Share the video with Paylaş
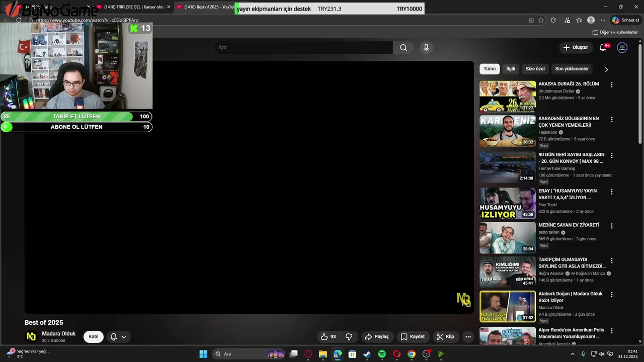644x362 pixels. (377, 337)
